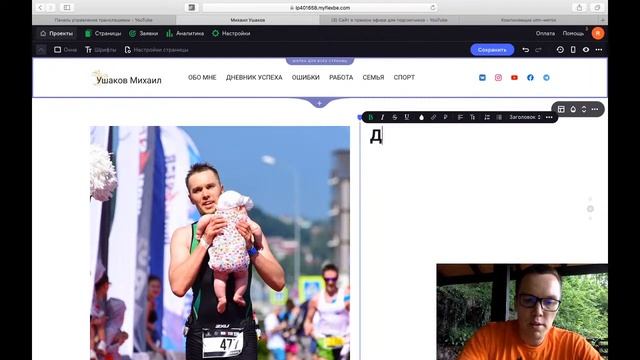Open Помощь link
640x360 pixels.
(573, 33)
